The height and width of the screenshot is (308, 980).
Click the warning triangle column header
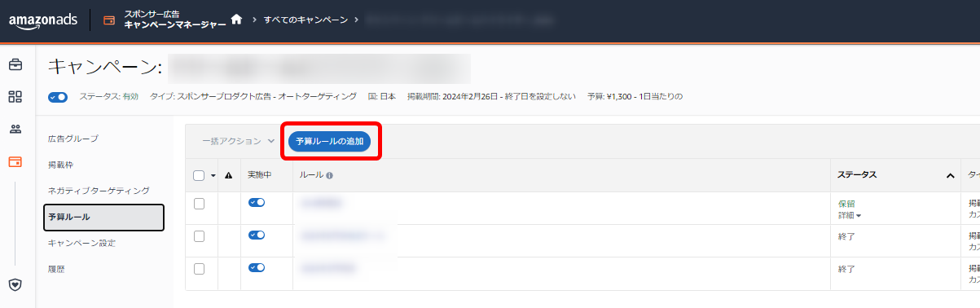(x=228, y=175)
